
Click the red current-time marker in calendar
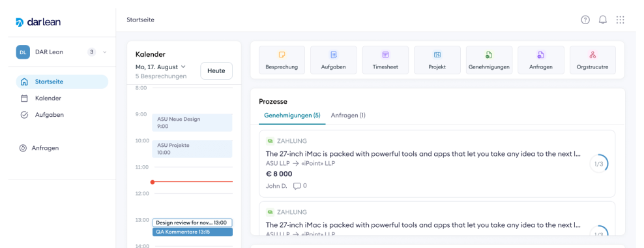(x=153, y=182)
